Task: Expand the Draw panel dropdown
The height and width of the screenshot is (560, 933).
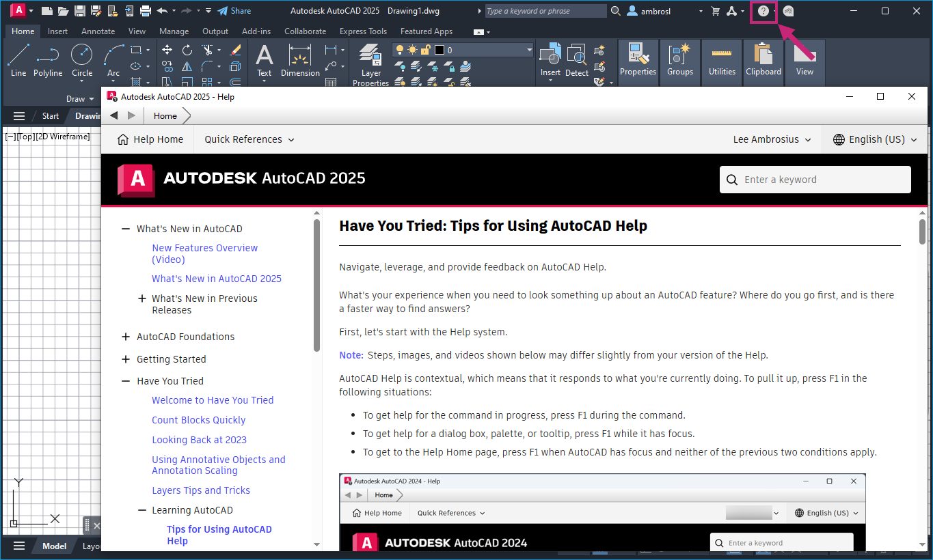Action: coord(80,99)
